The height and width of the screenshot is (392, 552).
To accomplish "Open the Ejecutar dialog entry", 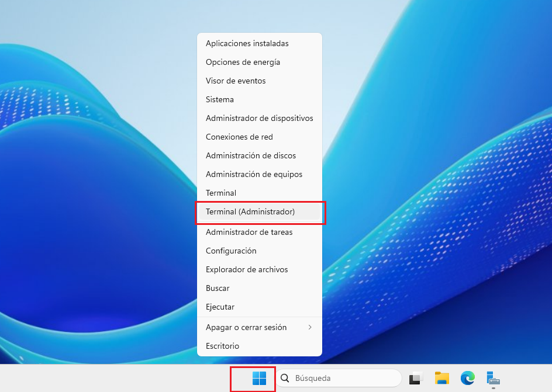I will point(260,307).
